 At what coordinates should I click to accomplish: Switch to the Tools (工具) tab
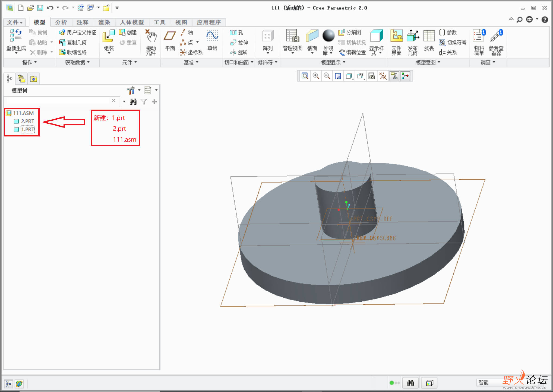(x=160, y=22)
